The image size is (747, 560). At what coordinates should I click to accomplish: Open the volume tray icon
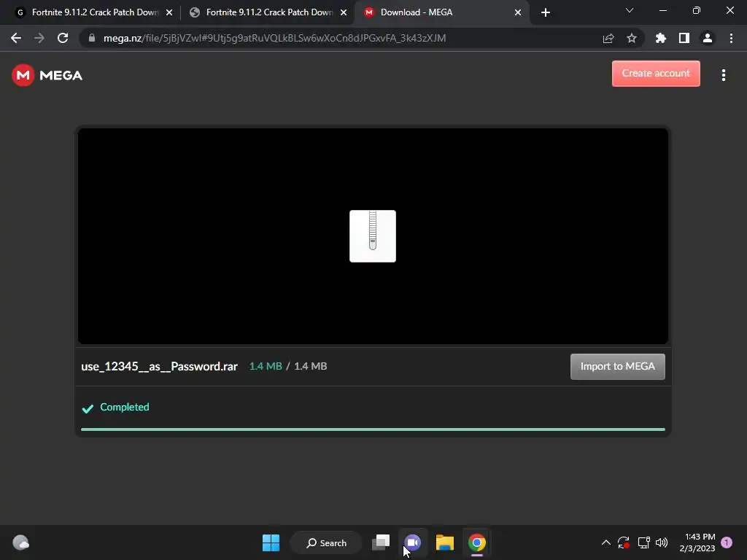662,542
